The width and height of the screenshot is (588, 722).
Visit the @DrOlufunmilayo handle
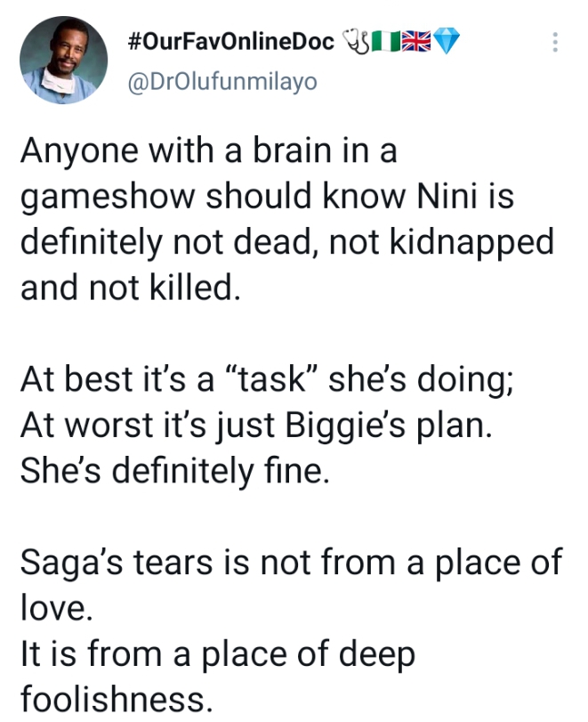tap(222, 82)
